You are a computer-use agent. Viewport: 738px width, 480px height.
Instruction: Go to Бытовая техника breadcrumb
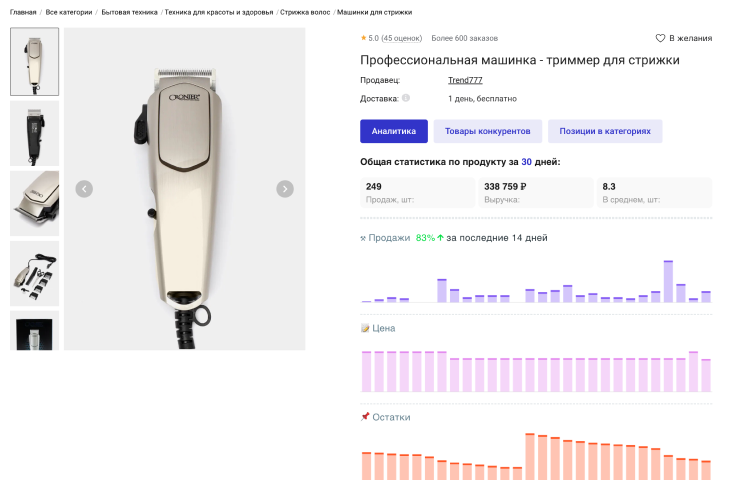pos(129,12)
